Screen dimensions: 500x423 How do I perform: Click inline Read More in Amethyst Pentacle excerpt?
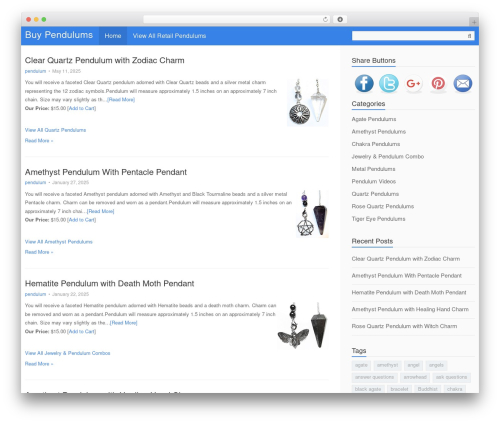tap(100, 211)
